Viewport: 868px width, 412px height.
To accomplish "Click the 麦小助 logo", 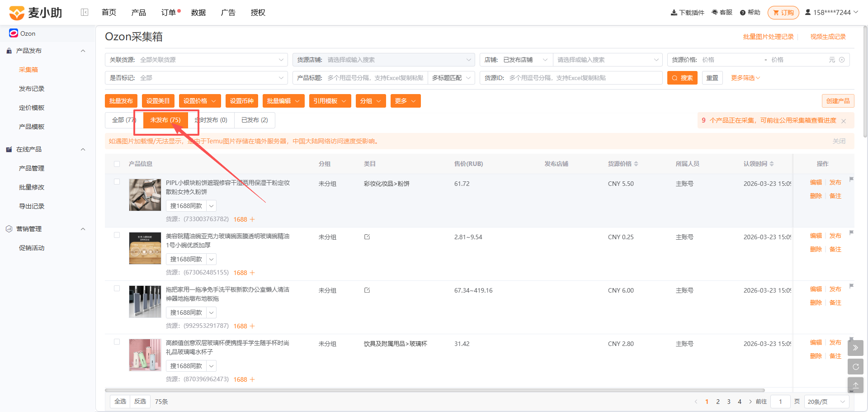I will point(36,13).
